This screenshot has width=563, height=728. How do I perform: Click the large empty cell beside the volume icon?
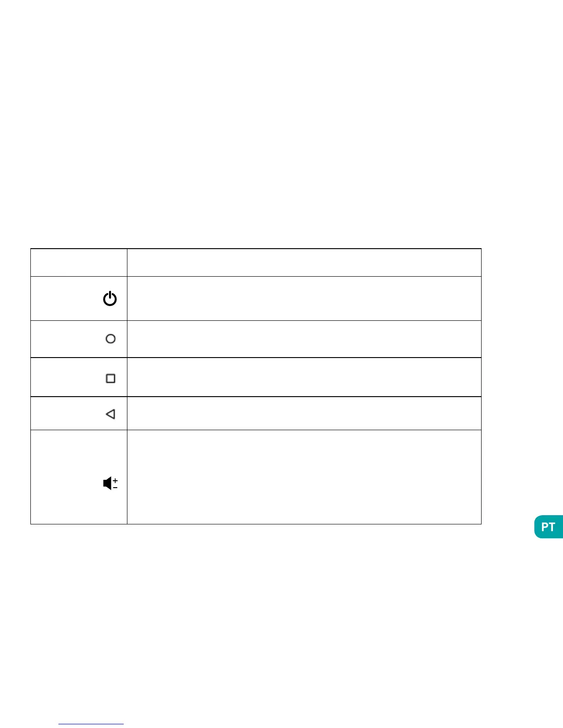tap(304, 477)
